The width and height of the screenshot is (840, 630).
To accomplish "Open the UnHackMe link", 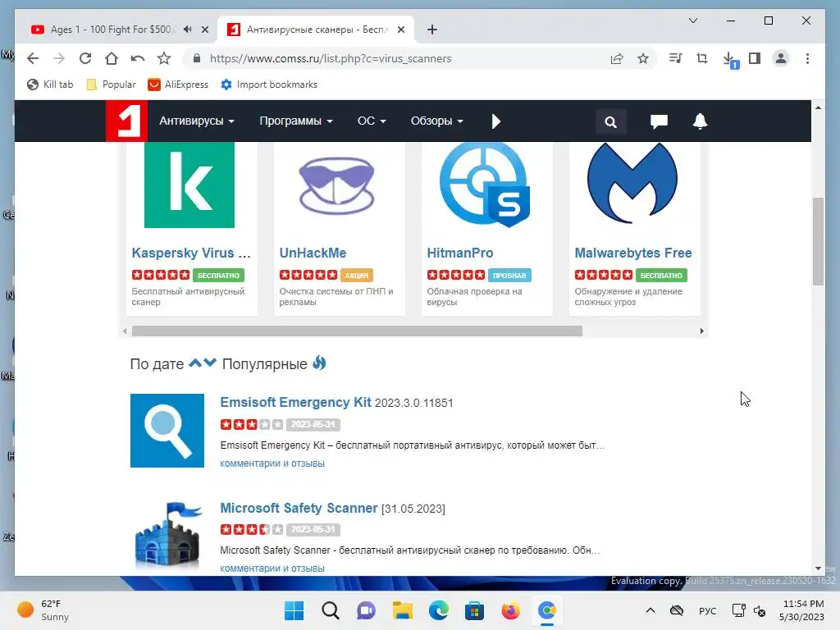I will click(313, 253).
